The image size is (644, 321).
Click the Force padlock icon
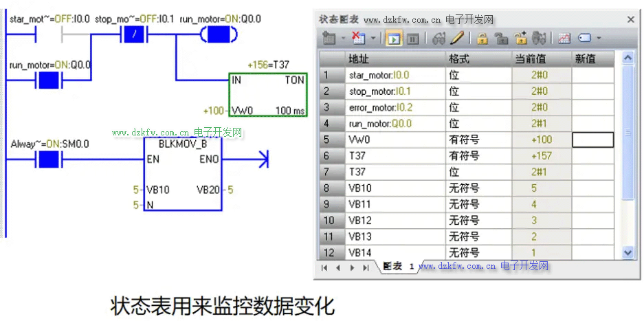click(482, 38)
